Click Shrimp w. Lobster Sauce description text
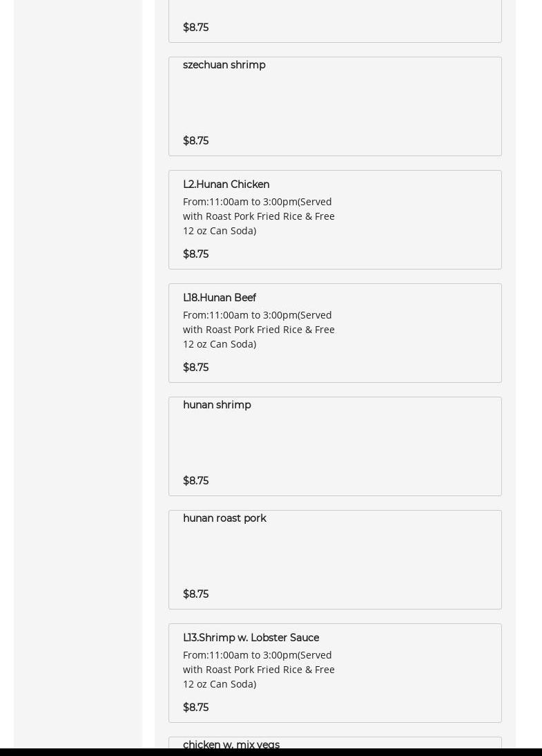This screenshot has height=756, width=542. [258, 670]
